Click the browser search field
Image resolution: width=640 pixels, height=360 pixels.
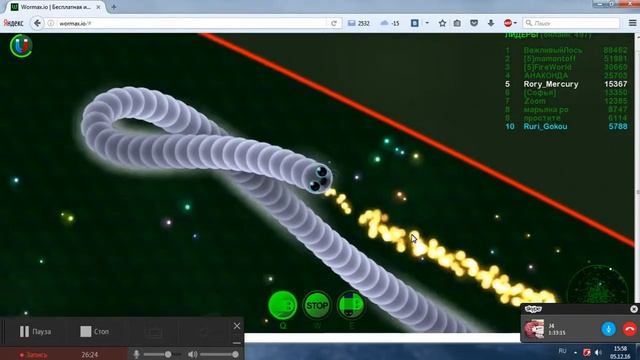point(571,23)
